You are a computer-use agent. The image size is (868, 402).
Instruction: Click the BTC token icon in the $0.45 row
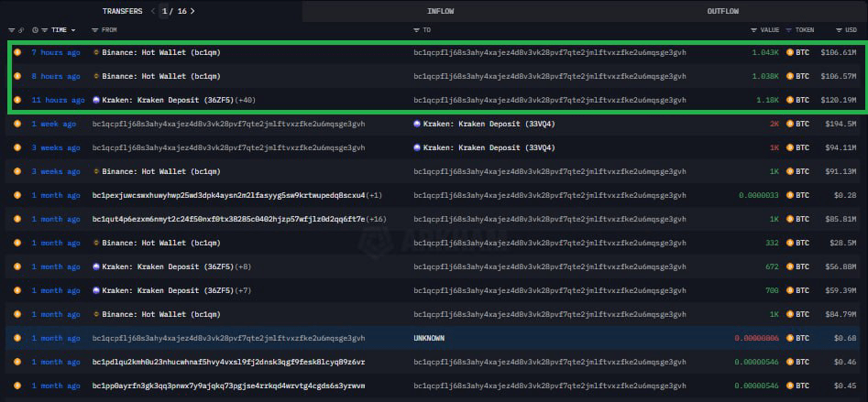tap(790, 386)
